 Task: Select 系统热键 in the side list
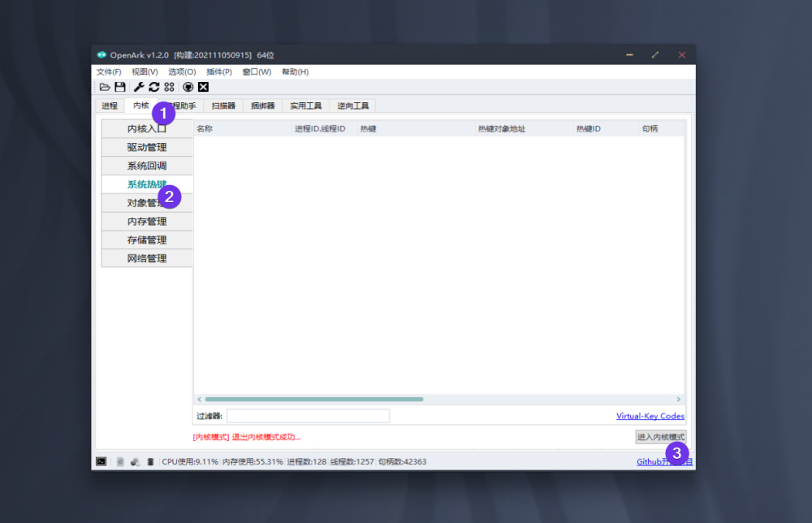147,184
